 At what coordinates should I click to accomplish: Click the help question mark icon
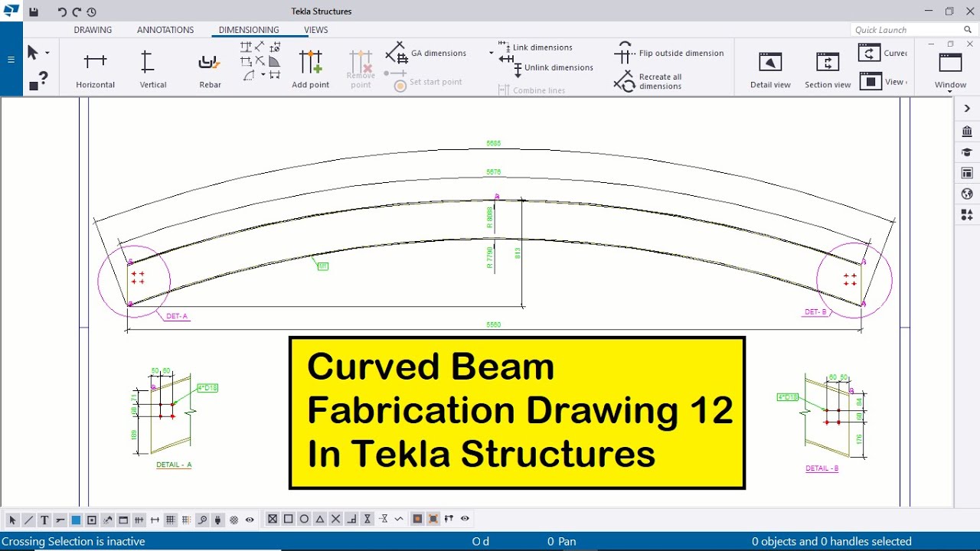click(39, 80)
